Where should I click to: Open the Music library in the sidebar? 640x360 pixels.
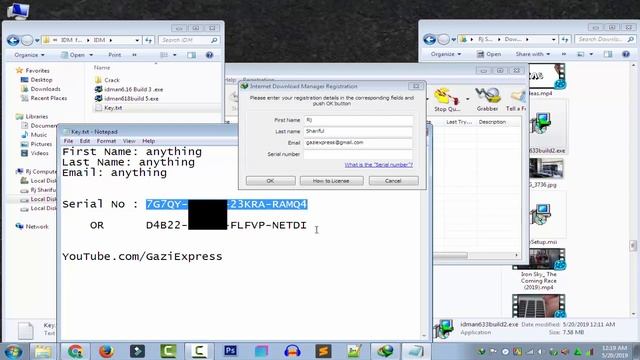pos(34,135)
